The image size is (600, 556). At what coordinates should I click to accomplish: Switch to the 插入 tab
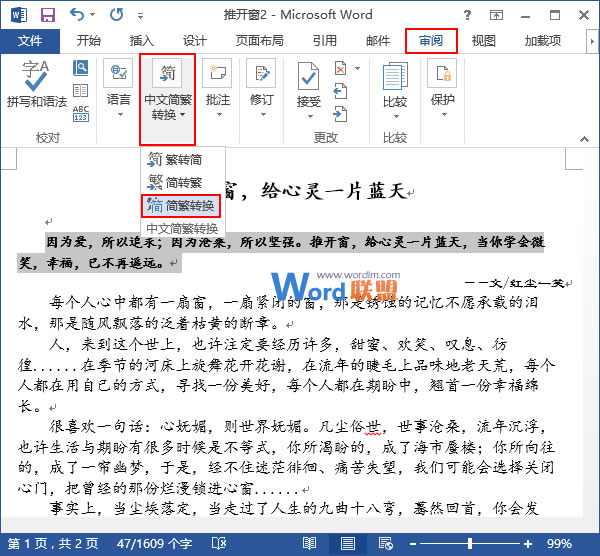tap(141, 41)
